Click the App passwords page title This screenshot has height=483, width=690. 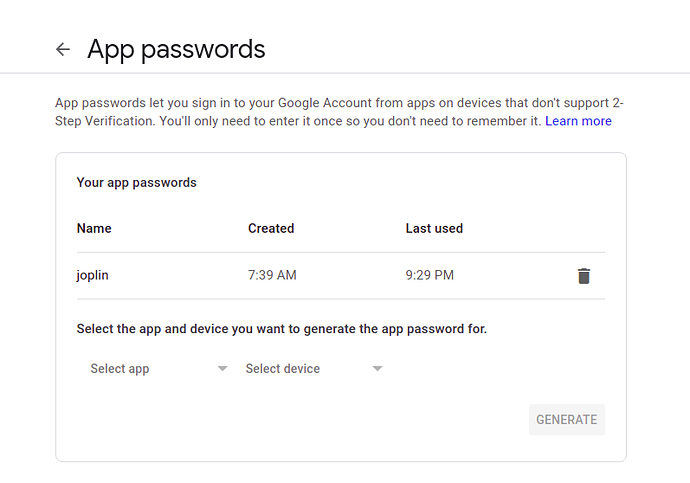pos(176,49)
